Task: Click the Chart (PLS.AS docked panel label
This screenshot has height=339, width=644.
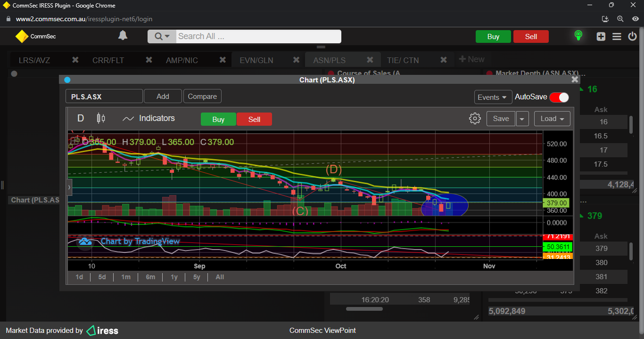Action: point(35,200)
